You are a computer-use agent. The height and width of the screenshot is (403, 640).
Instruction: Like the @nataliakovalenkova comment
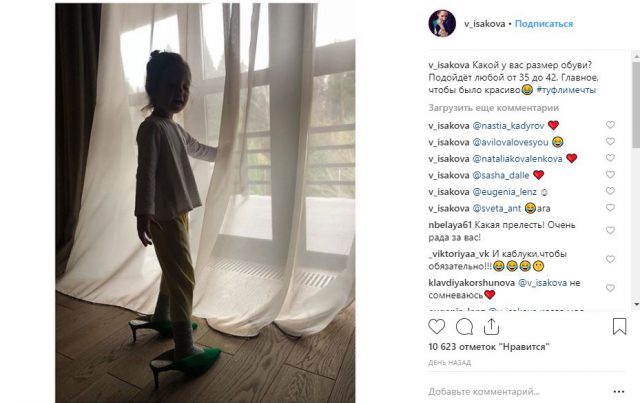(x=610, y=158)
